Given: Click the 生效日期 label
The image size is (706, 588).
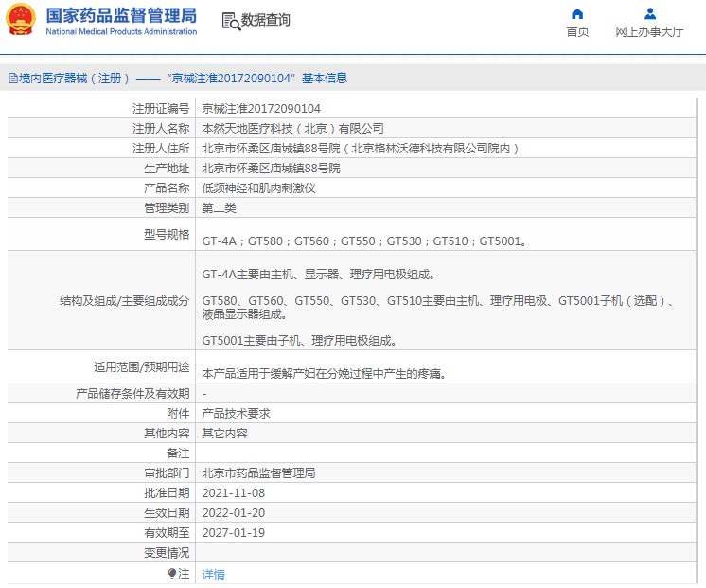Looking at the screenshot, I should (x=167, y=513).
